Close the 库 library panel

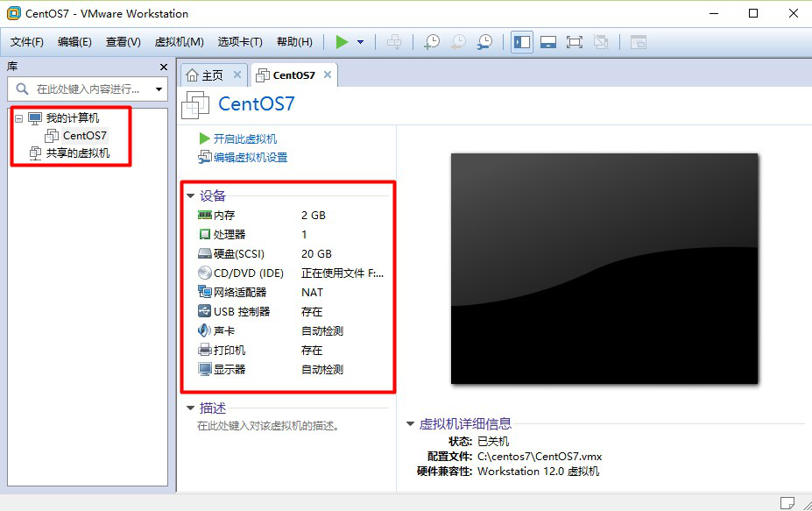163,67
